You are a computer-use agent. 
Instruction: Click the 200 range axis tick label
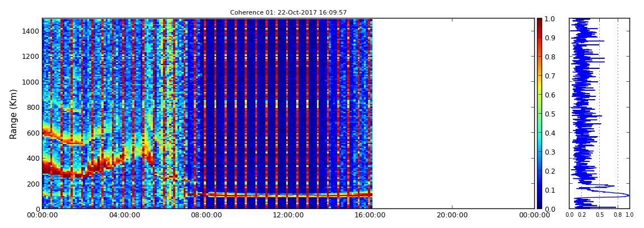pyautogui.click(x=33, y=184)
